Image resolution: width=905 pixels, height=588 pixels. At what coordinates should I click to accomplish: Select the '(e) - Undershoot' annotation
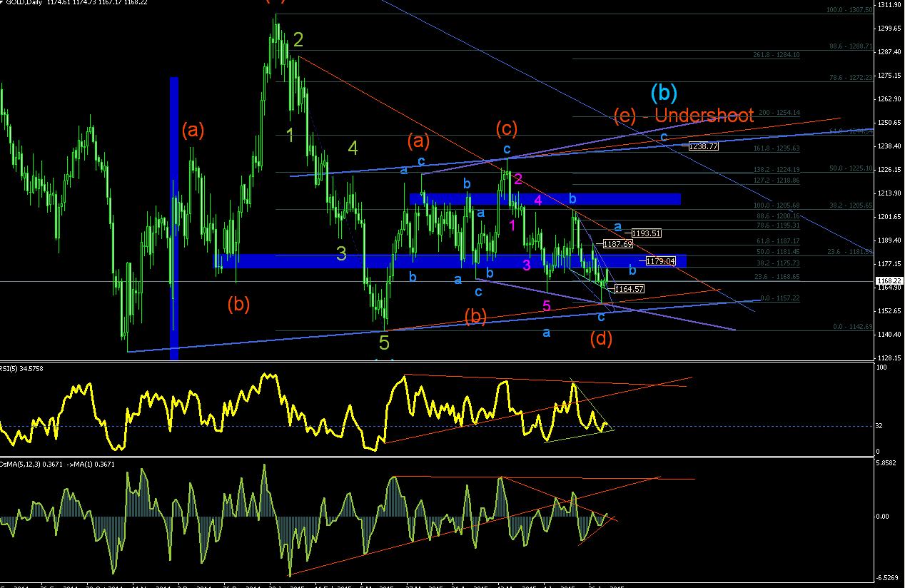point(684,115)
